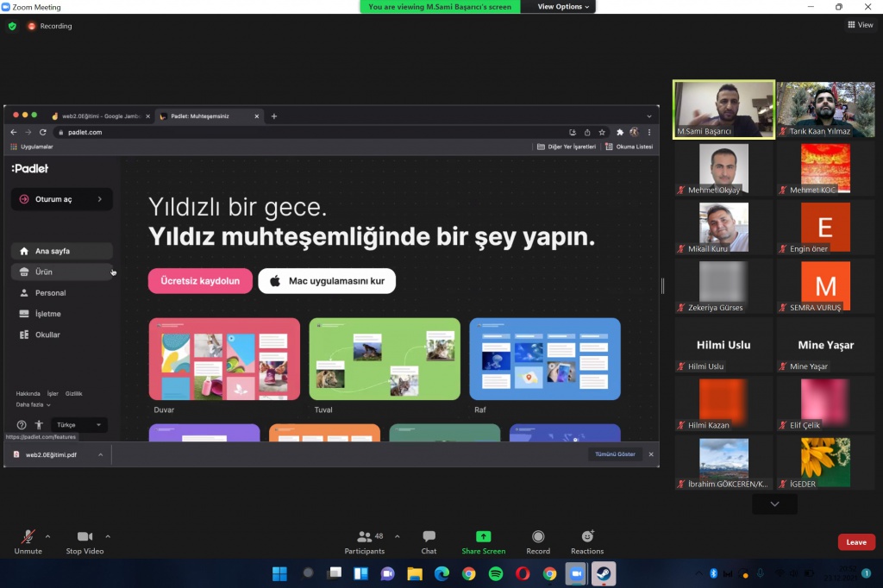Open Chrome tab search chevron

[x=649, y=116]
